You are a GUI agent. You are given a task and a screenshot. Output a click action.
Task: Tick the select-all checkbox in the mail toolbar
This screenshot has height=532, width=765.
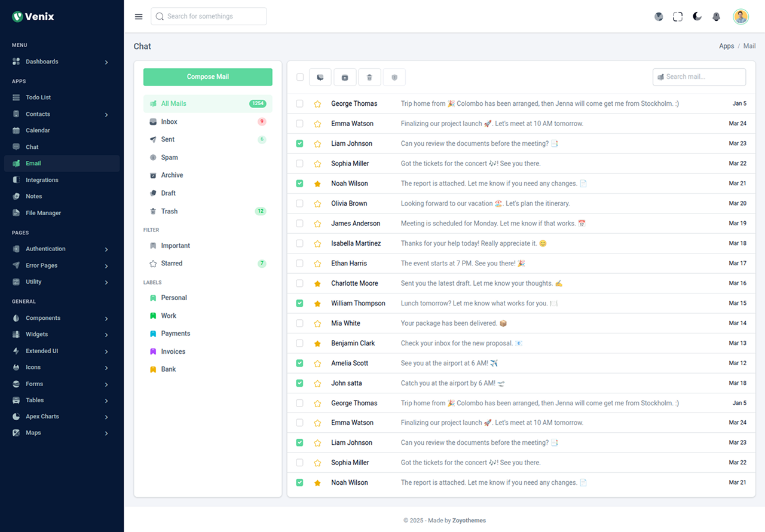(x=300, y=77)
